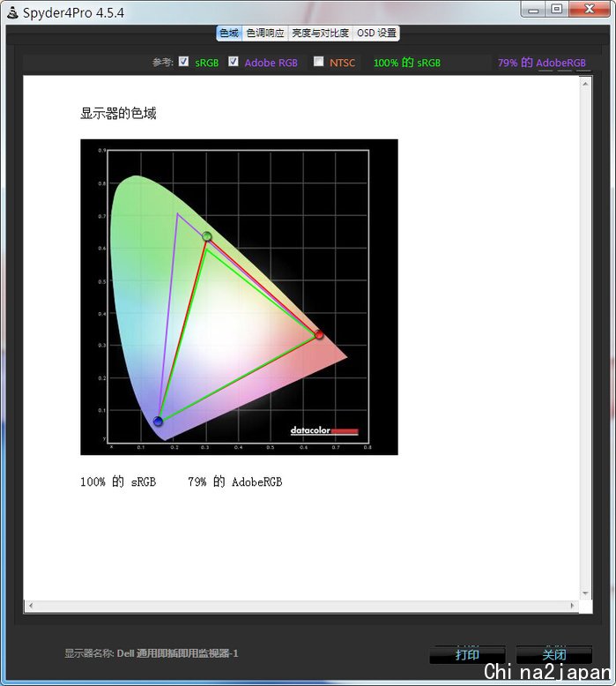This screenshot has width=616, height=686.
Task: Click the monitor name 'Dell 通用即插即用监视器-1'
Action: (x=177, y=653)
